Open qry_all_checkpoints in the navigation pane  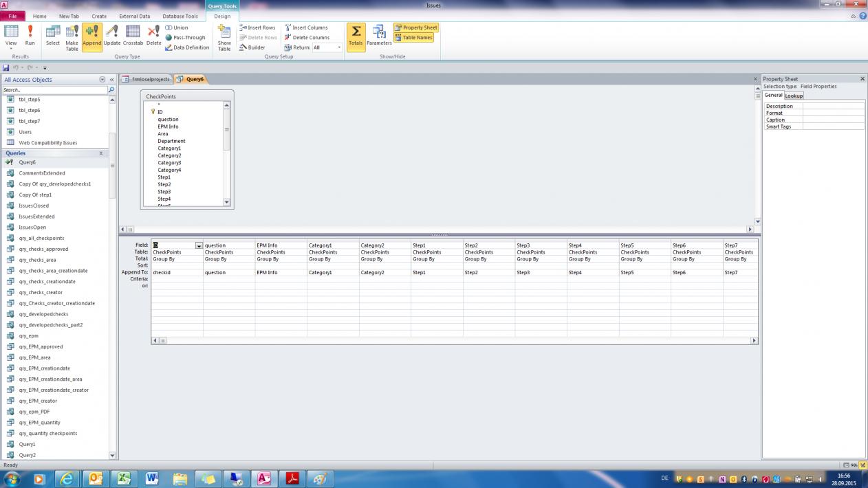click(41, 239)
